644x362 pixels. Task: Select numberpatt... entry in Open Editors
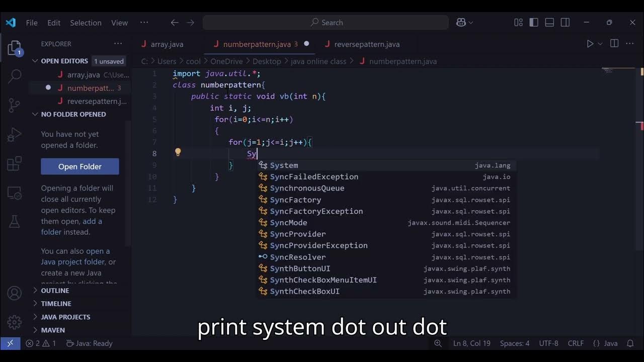80,88
